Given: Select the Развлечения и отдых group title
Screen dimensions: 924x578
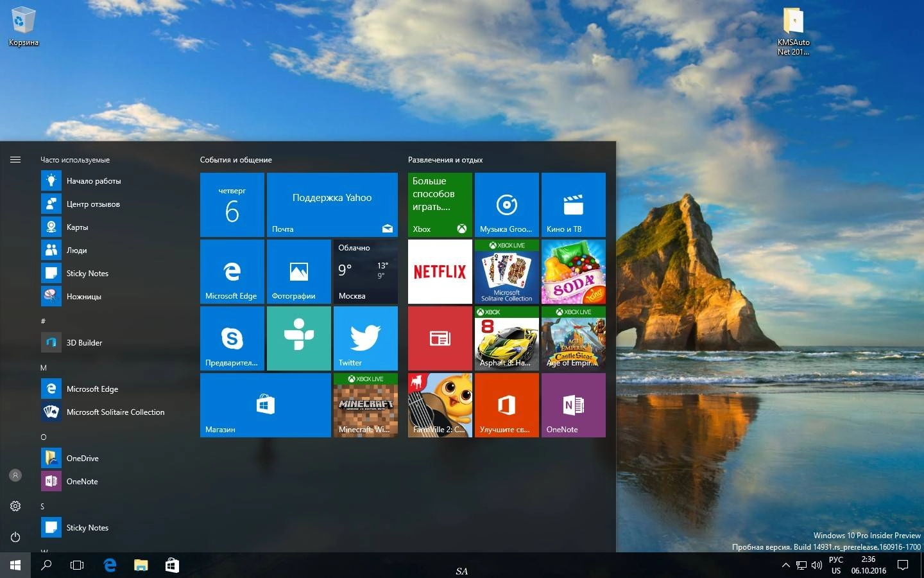Looking at the screenshot, I should pos(445,160).
